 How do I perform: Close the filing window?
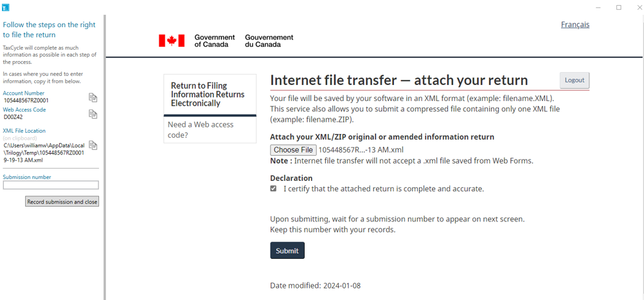pos(639,8)
